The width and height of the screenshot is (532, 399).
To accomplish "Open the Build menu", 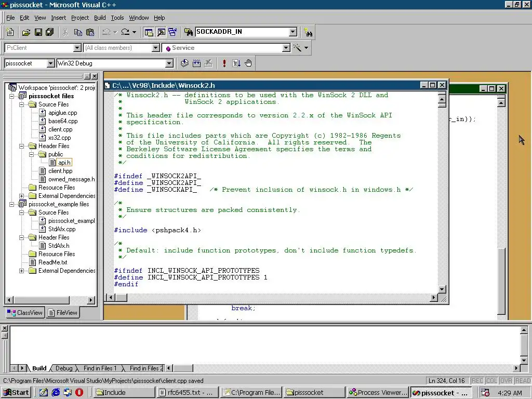I will point(100,18).
